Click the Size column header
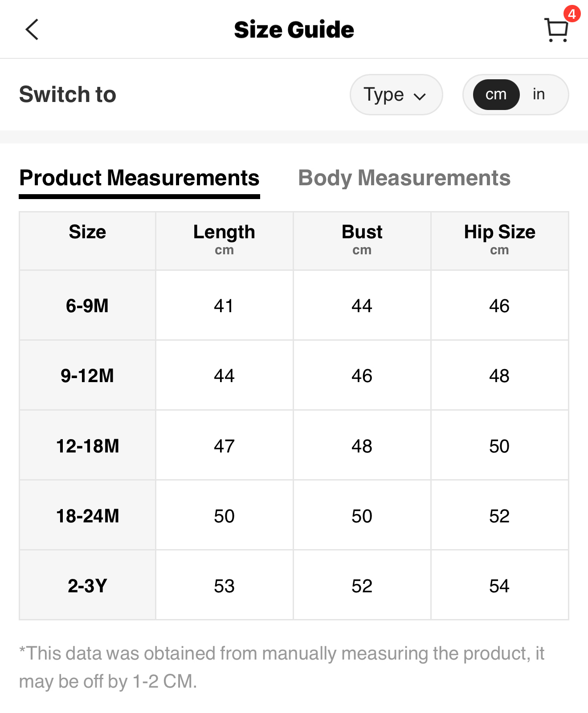The image size is (588, 713). point(87,232)
